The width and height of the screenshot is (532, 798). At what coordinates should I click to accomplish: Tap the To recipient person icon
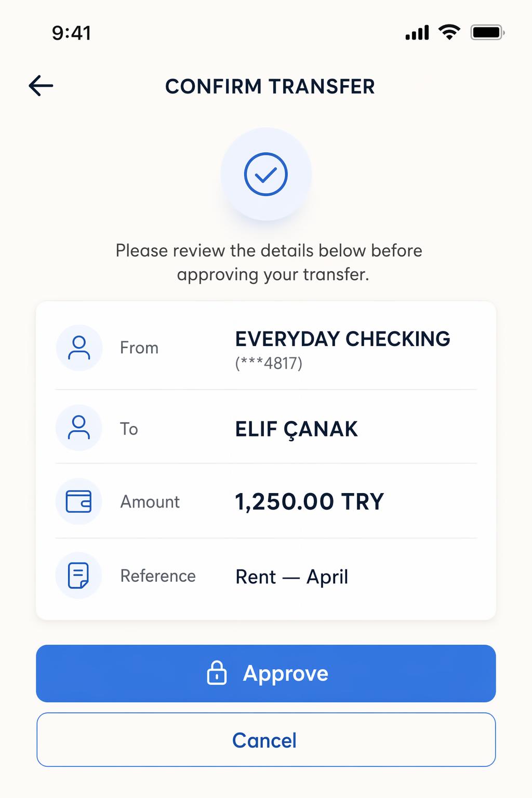[79, 428]
